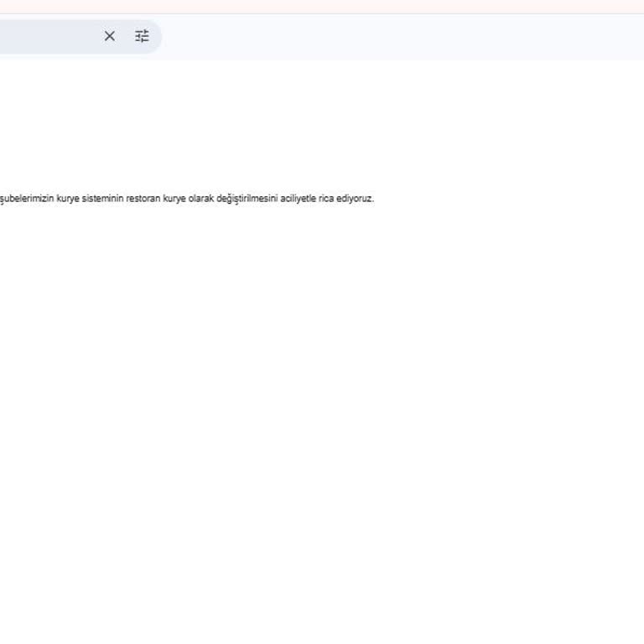
Task: Click the first "kurye" in the message
Action: point(67,199)
